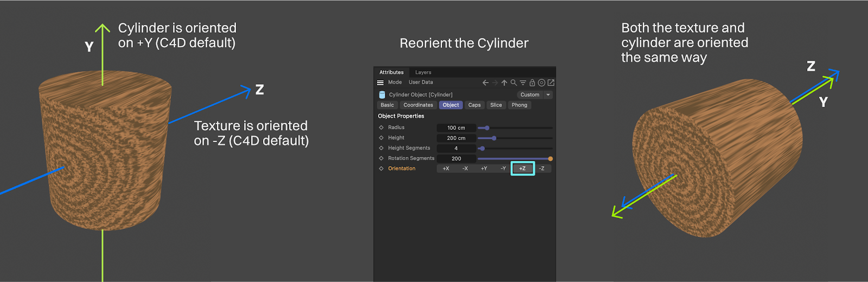This screenshot has width=868, height=282.
Task: Click the Rotation Segments slider handle
Action: coord(550,159)
